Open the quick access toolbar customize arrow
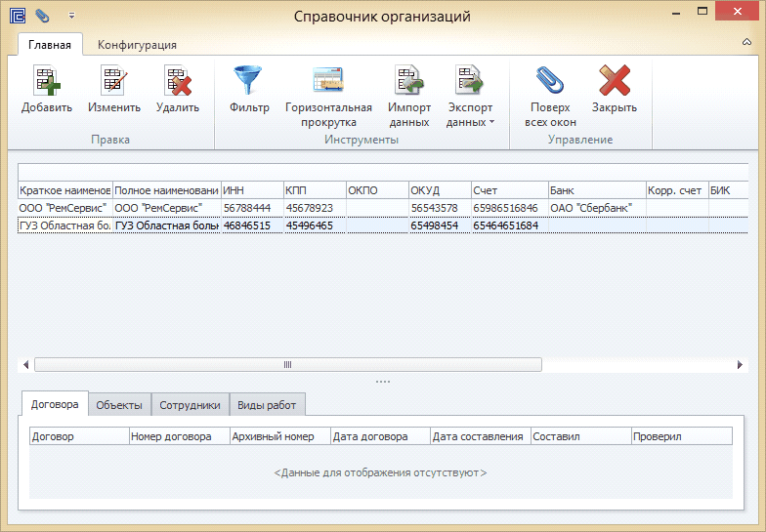 click(72, 16)
